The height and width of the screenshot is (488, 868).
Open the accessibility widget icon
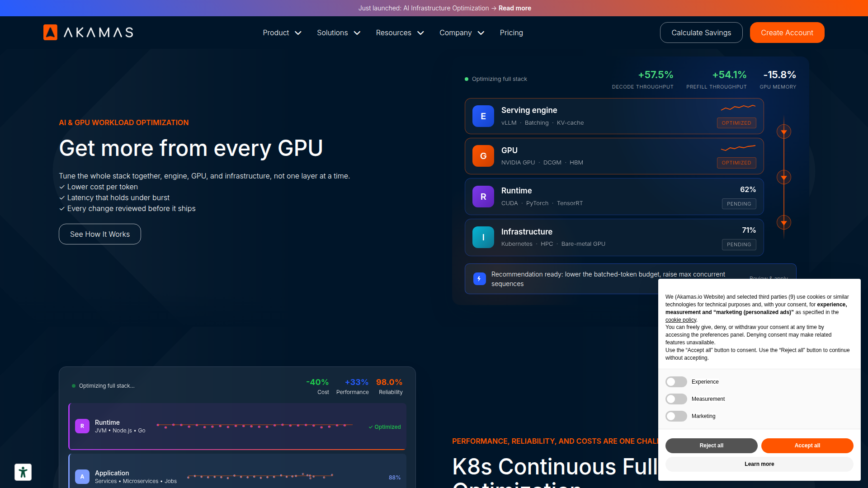point(23,472)
